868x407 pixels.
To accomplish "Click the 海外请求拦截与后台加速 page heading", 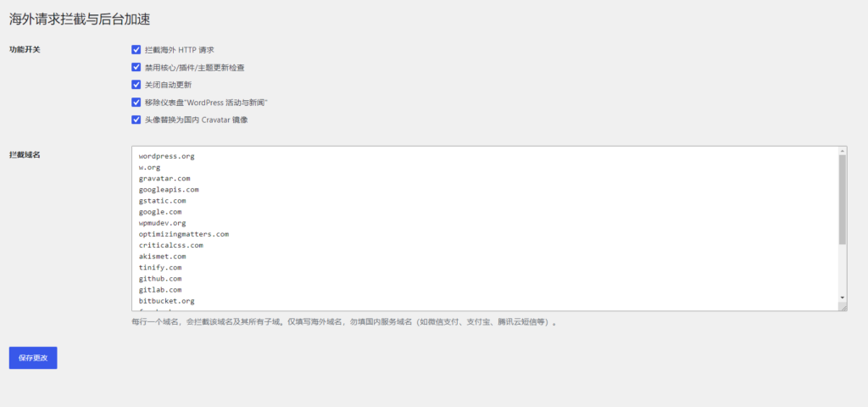I will point(80,19).
